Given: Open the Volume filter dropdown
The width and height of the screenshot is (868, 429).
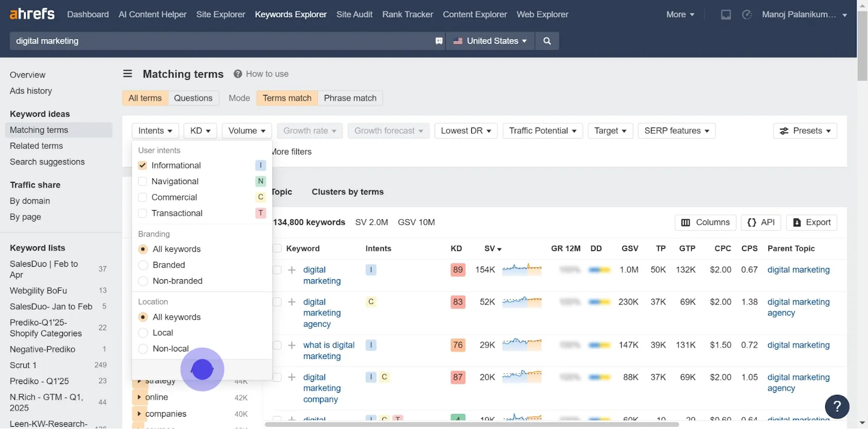Looking at the screenshot, I should click(247, 131).
